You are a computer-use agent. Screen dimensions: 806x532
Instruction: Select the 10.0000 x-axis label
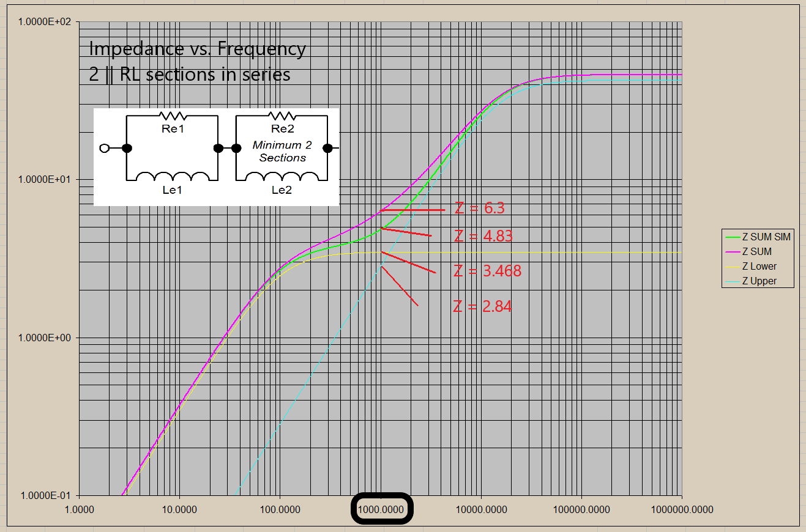click(179, 509)
